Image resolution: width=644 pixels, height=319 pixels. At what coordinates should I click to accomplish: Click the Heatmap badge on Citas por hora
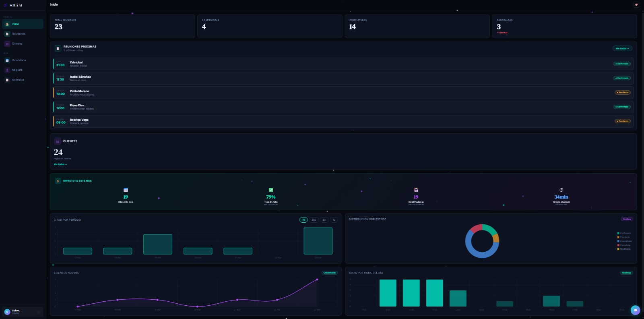626,273
